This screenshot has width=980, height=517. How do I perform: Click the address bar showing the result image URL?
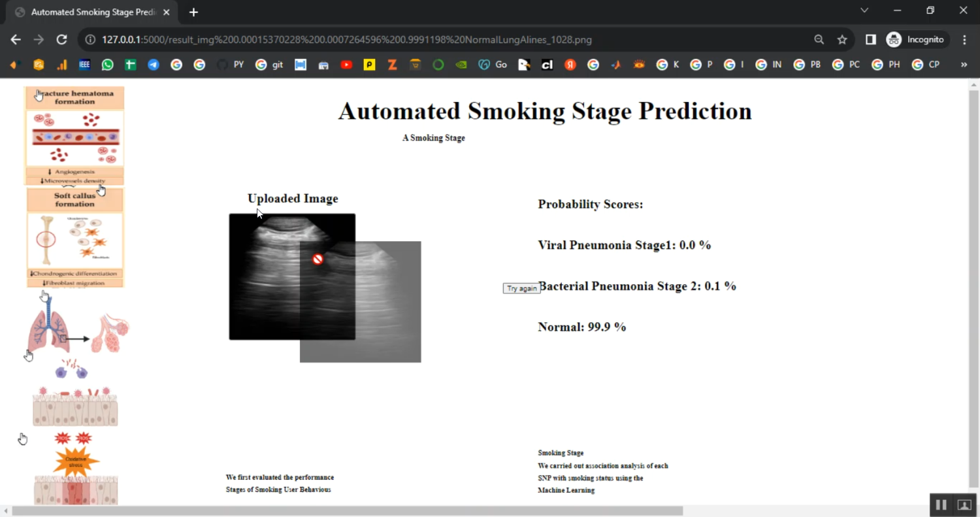tap(392, 39)
